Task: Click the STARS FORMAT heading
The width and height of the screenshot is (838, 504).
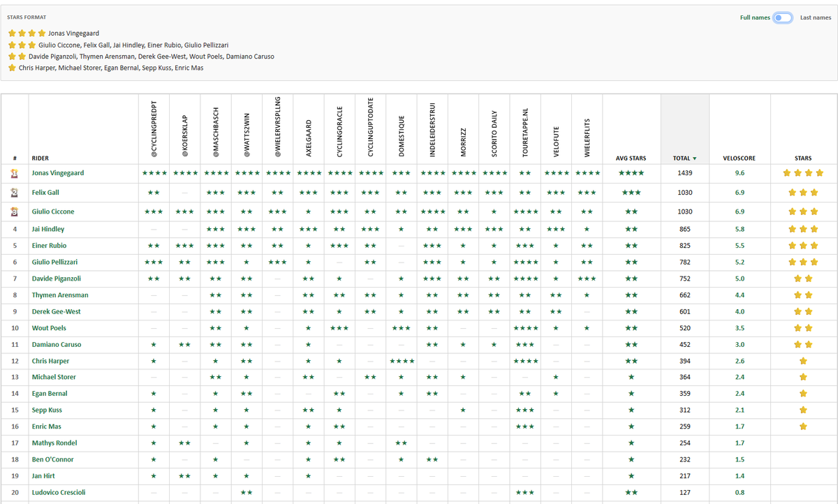Action: coord(28,17)
